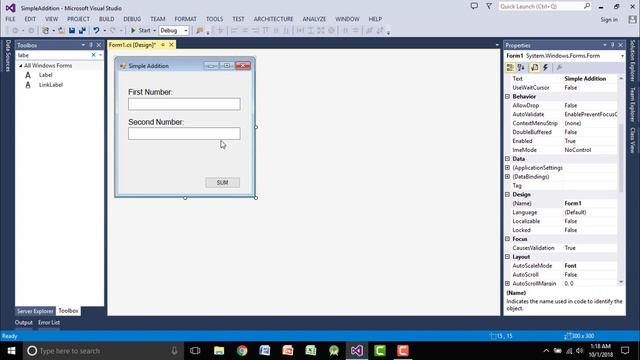Open the Error List tab
This screenshot has height=360, width=640.
pyautogui.click(x=49, y=322)
